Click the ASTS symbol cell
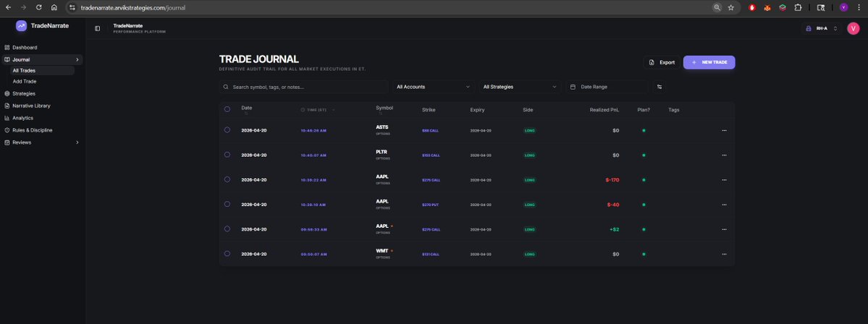This screenshot has height=324, width=868. [382, 130]
